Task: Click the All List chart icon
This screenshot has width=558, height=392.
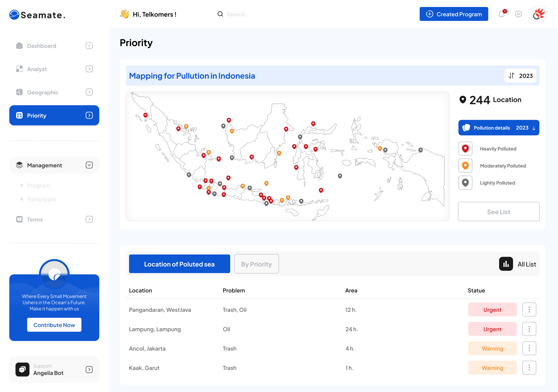Action: pyautogui.click(x=506, y=264)
